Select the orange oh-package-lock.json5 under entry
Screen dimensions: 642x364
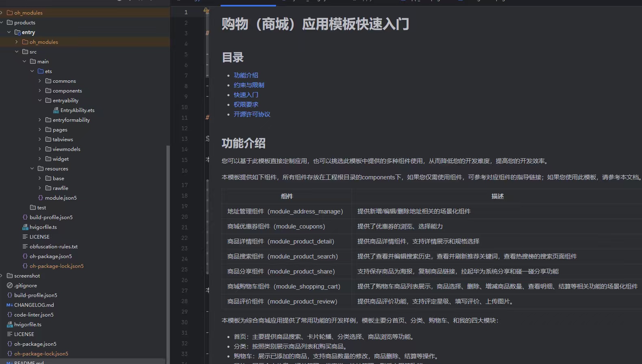[x=56, y=266]
